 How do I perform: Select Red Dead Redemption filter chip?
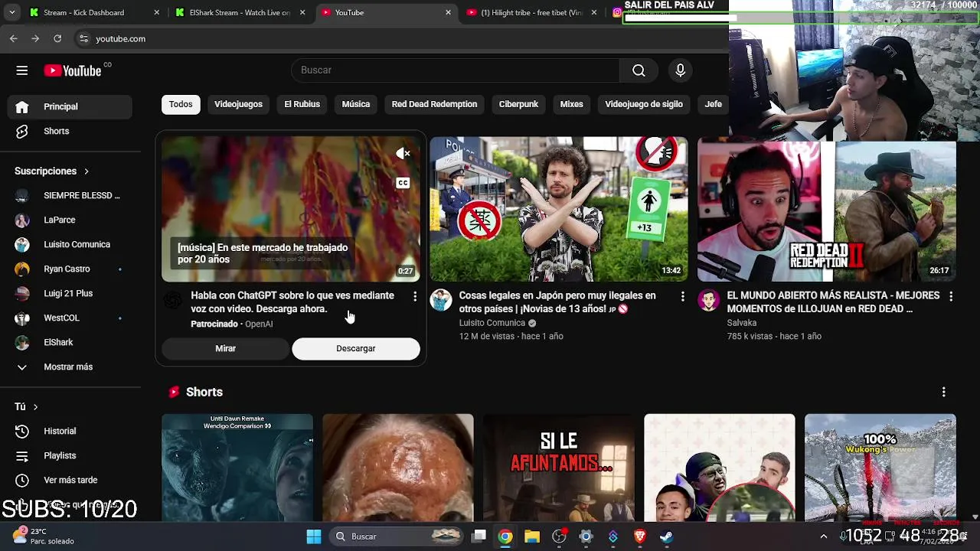click(434, 104)
